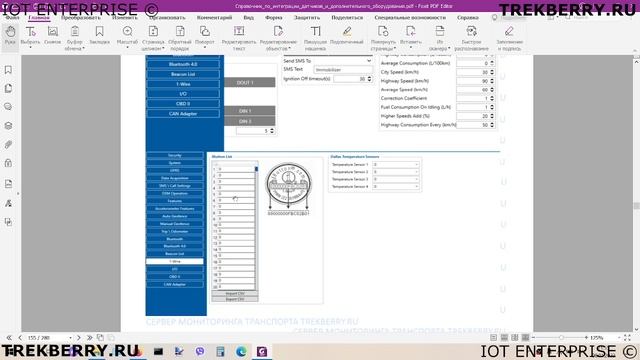Open the Pages thumbnails side panel
Image resolution: width=640 pixels, height=360 pixels.
[x=8, y=88]
